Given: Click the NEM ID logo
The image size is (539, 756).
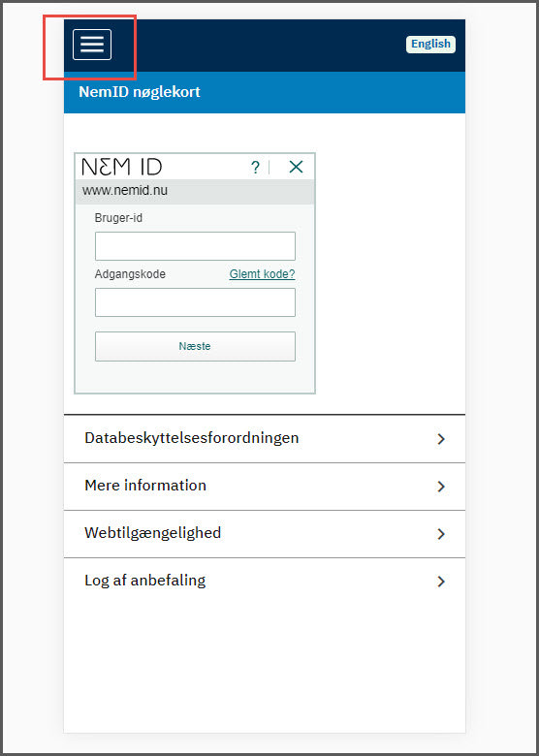Looking at the screenshot, I should [x=121, y=167].
